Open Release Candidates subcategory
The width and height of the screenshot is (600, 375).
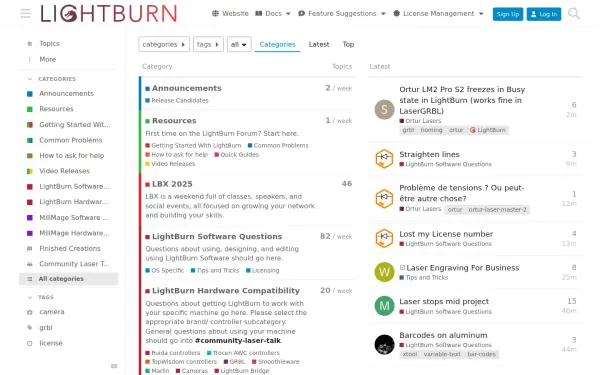(180, 101)
